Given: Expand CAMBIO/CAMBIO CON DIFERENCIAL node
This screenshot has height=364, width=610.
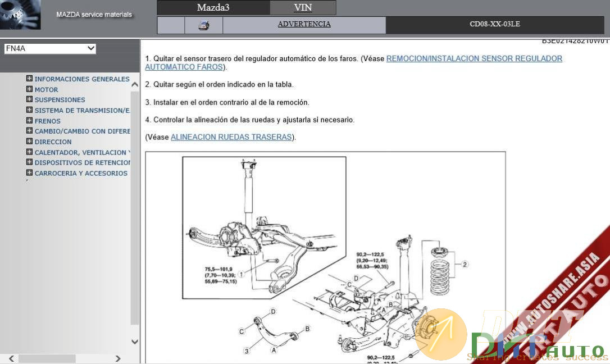Looking at the screenshot, I should (x=29, y=131).
